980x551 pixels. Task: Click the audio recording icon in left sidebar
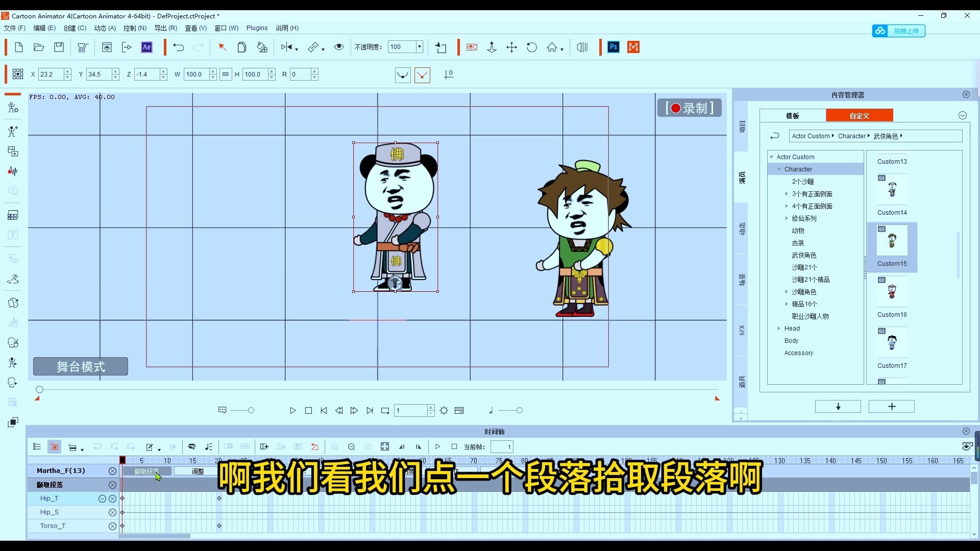click(13, 171)
